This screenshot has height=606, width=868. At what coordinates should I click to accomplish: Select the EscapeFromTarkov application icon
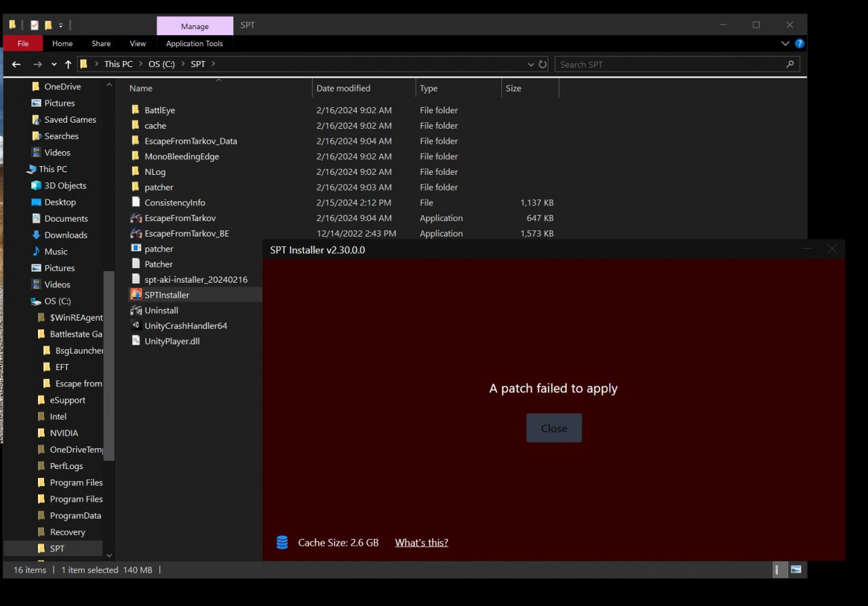click(x=136, y=218)
